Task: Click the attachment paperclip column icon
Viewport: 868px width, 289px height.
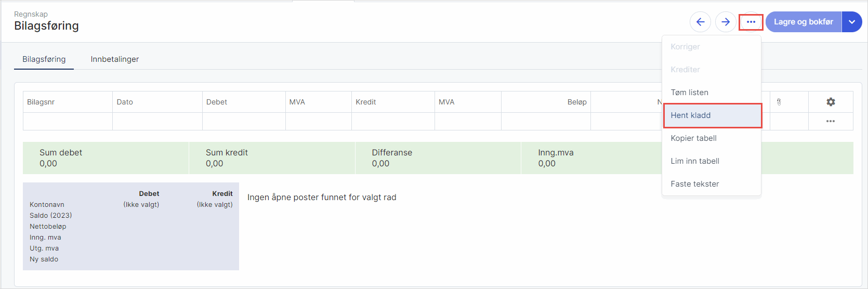Action: point(779,102)
